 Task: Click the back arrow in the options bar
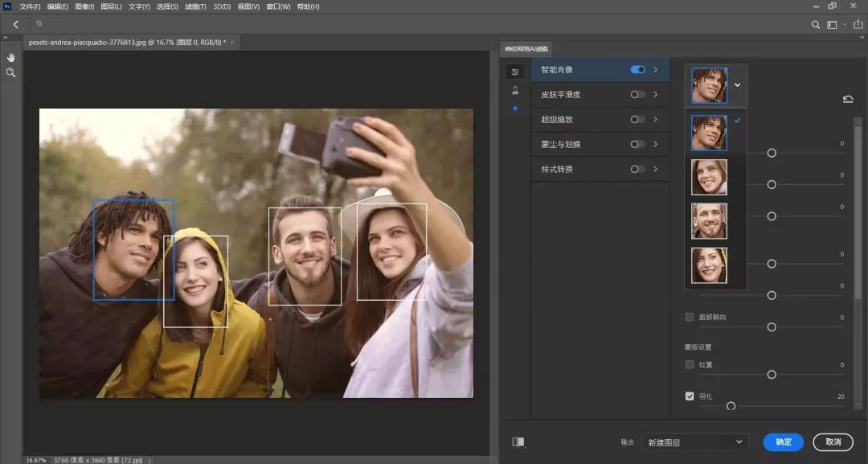(16, 24)
